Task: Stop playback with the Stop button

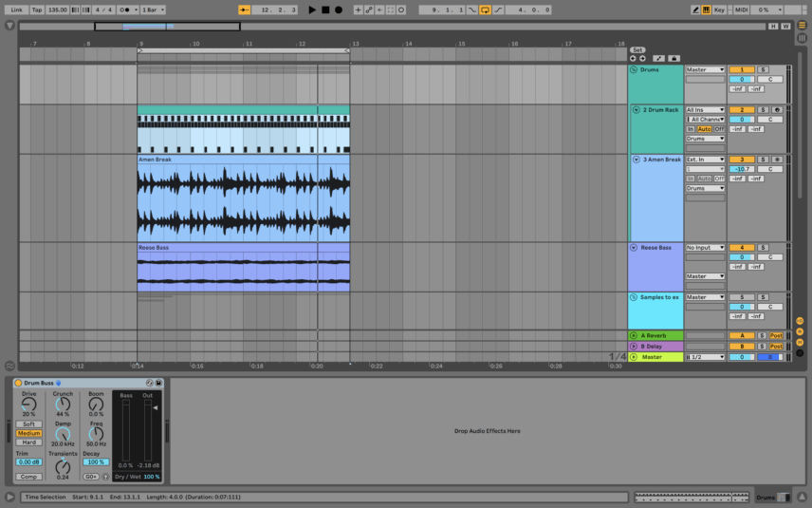Action: (x=325, y=9)
